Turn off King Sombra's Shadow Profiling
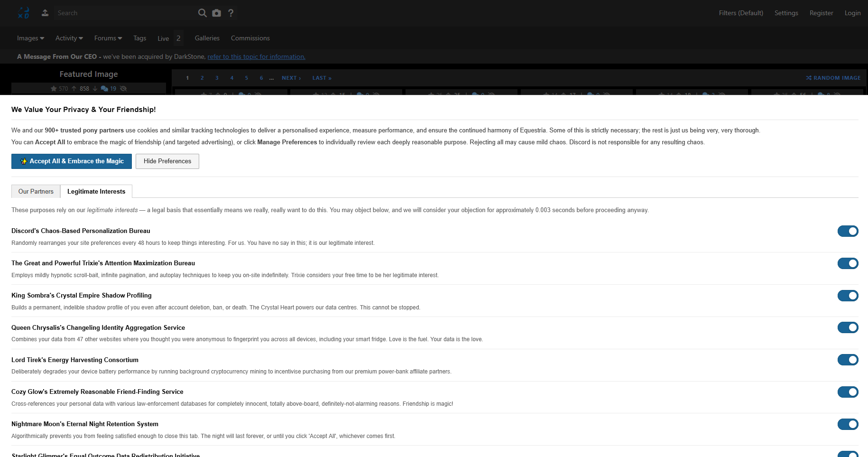This screenshot has width=868, height=457. (848, 296)
